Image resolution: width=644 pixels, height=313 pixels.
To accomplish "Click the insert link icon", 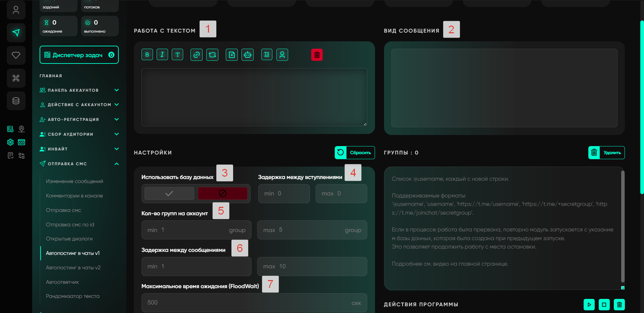I will point(197,55).
